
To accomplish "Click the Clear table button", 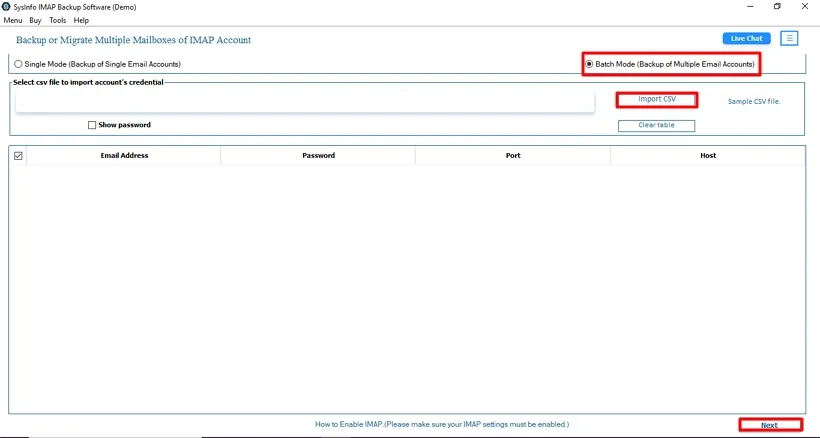I will (656, 125).
